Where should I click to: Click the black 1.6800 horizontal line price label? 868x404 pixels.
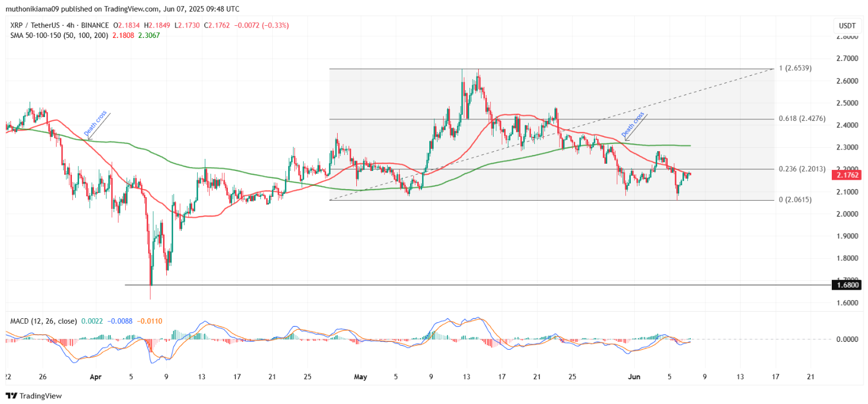click(x=847, y=285)
